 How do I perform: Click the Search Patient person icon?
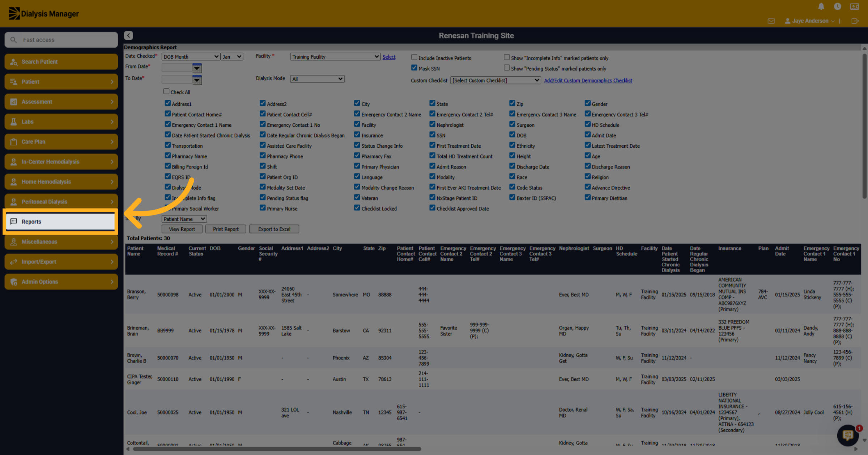[14, 62]
